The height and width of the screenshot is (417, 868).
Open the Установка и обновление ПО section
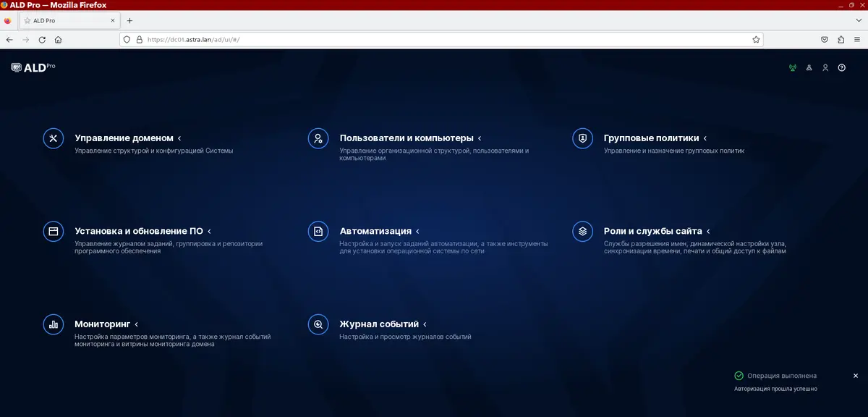click(x=139, y=231)
